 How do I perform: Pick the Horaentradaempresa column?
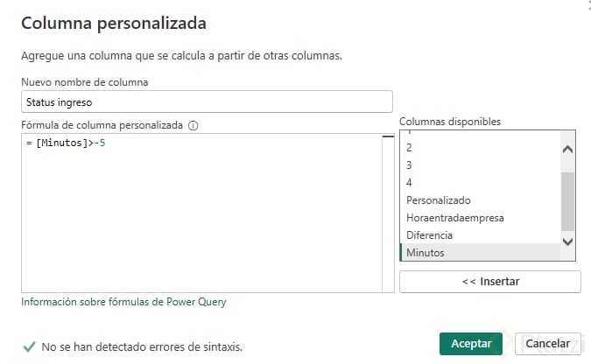[454, 218]
